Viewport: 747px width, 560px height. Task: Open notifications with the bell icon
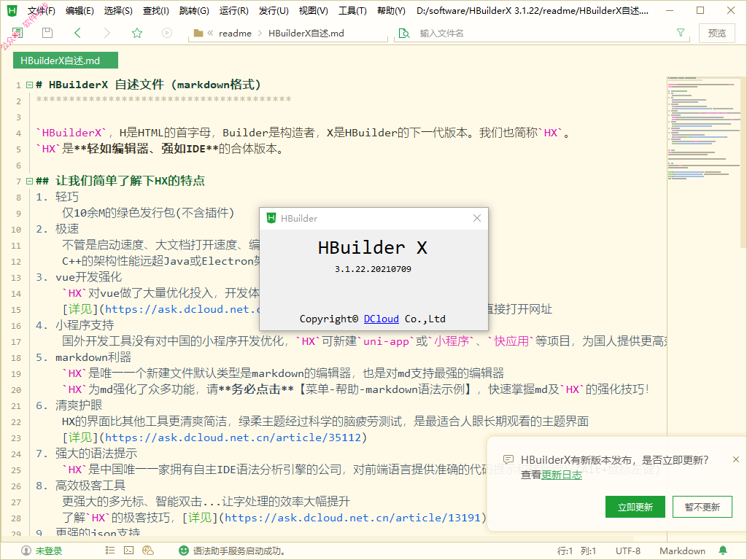[x=723, y=551]
